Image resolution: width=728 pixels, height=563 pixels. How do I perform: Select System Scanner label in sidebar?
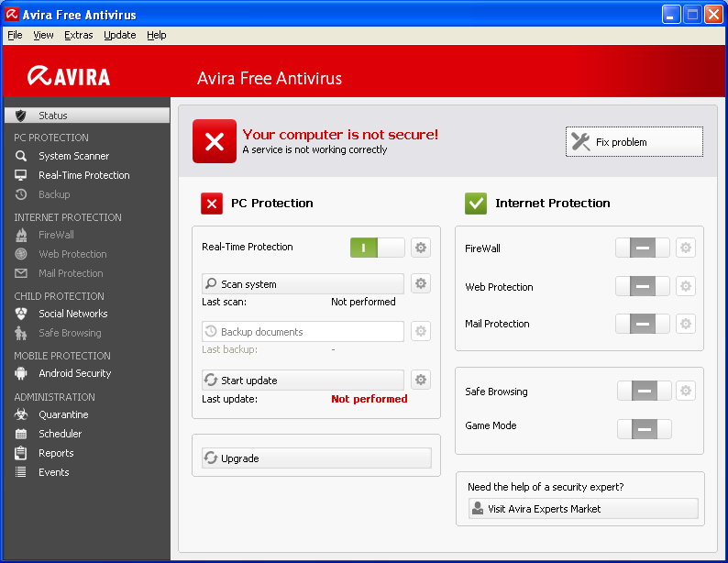click(x=74, y=156)
